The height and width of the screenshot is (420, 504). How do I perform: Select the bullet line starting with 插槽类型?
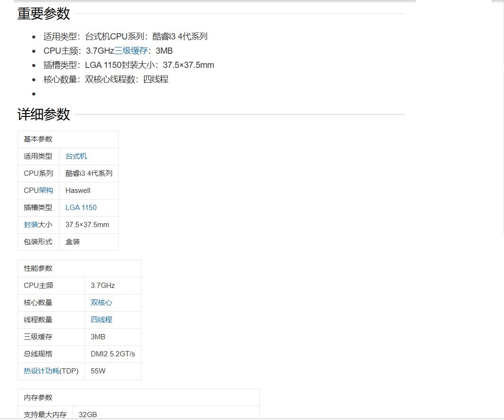129,65
